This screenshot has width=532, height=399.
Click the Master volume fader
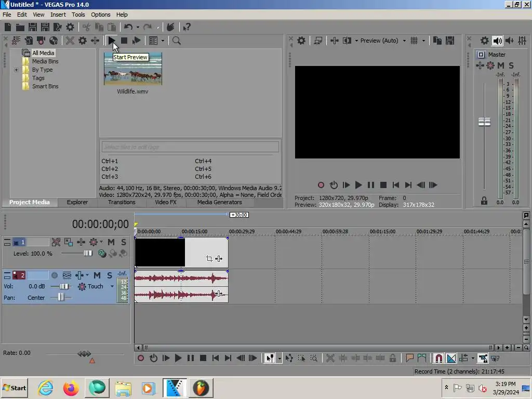[484, 122]
